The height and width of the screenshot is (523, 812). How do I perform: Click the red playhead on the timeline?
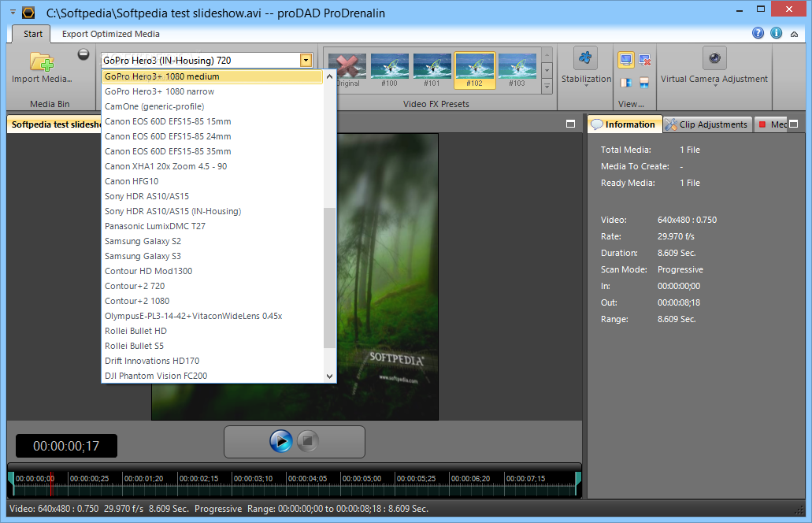tap(51, 484)
